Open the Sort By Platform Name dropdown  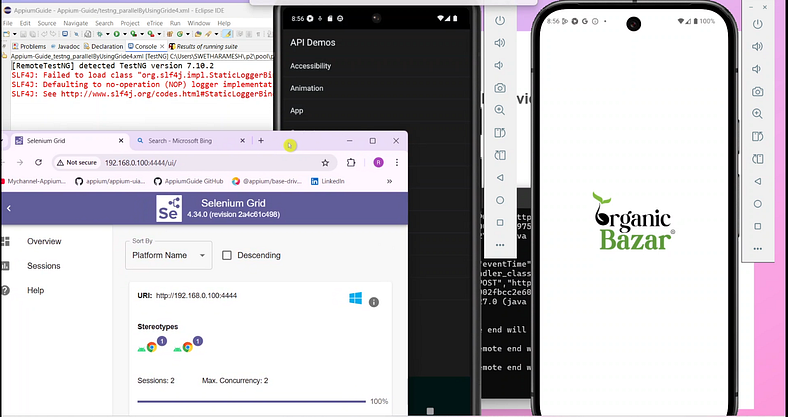169,255
